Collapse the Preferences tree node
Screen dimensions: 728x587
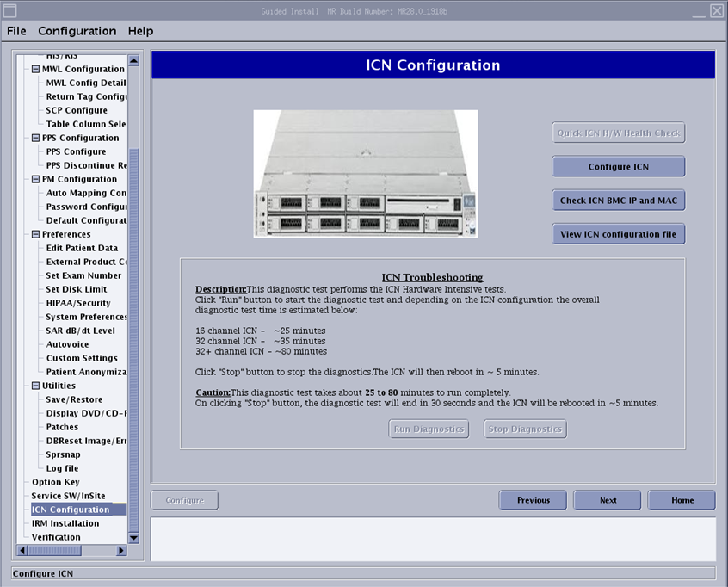[35, 234]
